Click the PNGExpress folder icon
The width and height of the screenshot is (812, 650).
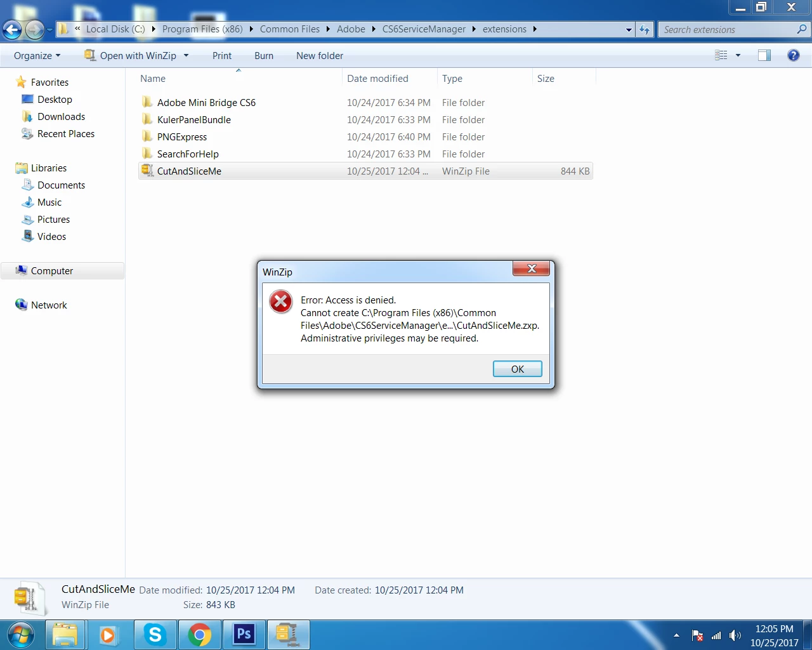point(147,136)
